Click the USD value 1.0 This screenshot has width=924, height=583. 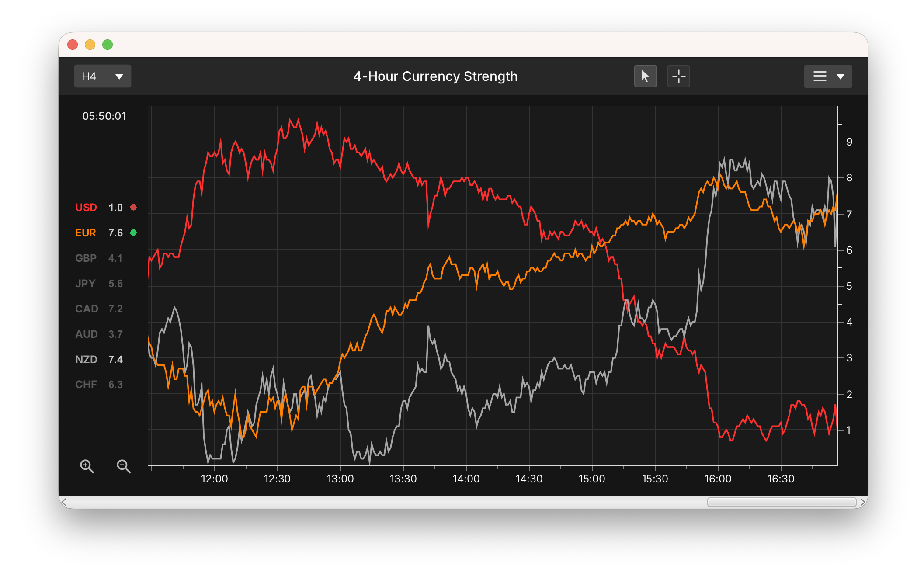coord(115,208)
